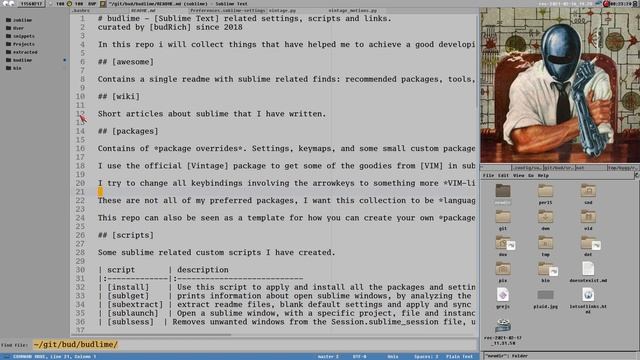This screenshot has width=640, height=360.
Task: Select the doesnotexist.md file icon
Action: (588, 269)
